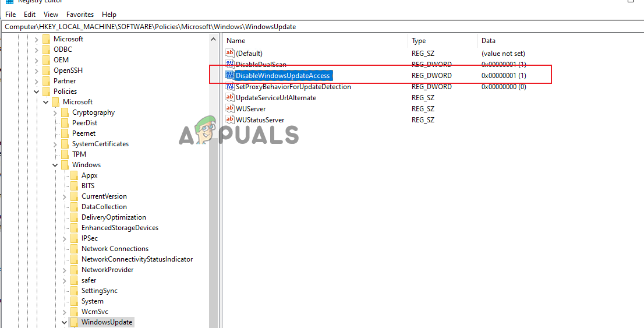Collapse the Windows key
This screenshot has width=644, height=328.
click(x=55, y=165)
